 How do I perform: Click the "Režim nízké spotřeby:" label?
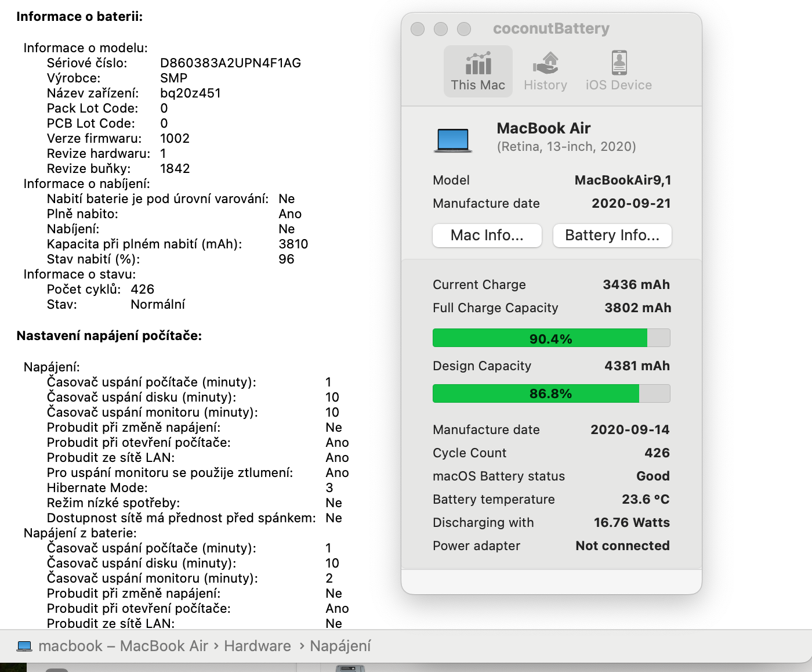point(114,503)
